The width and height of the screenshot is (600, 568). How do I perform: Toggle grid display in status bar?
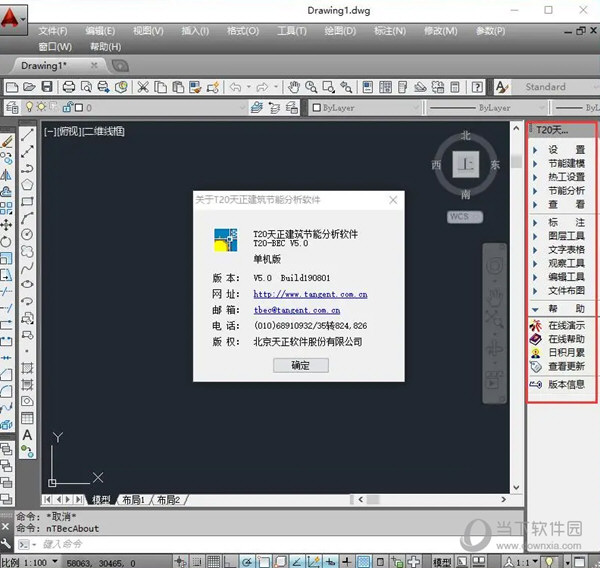[214, 562]
